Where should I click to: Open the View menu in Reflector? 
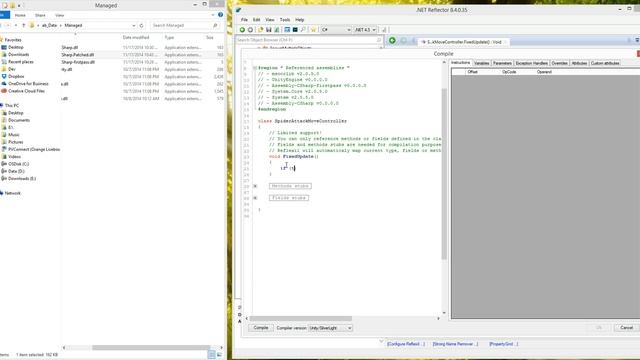click(270, 20)
